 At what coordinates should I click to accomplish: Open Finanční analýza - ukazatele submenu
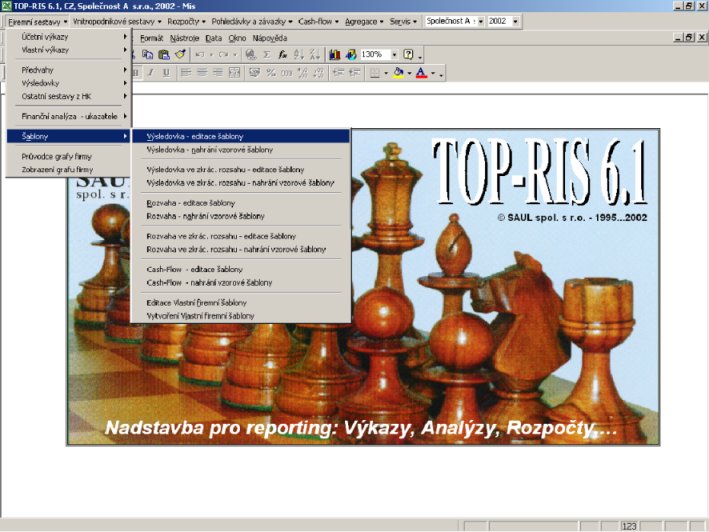click(69, 116)
